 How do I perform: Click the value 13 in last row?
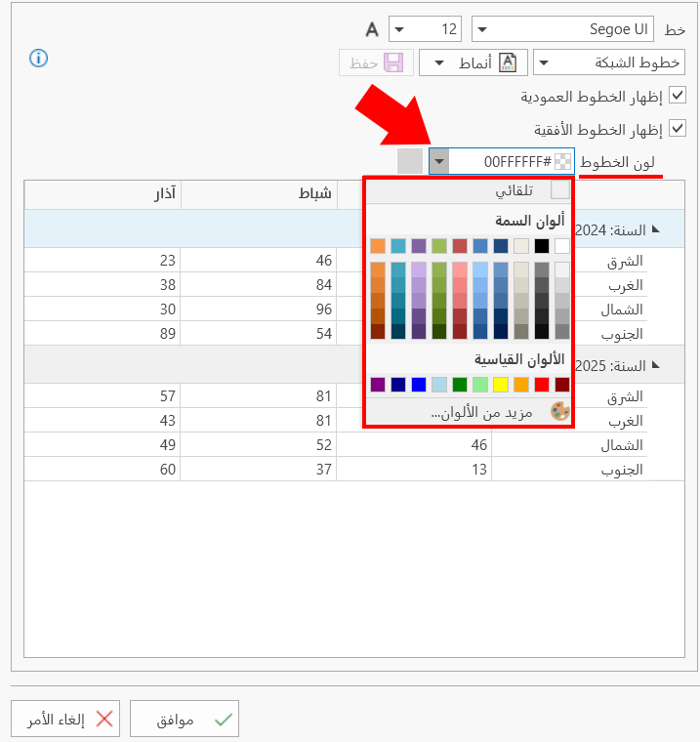[414, 470]
